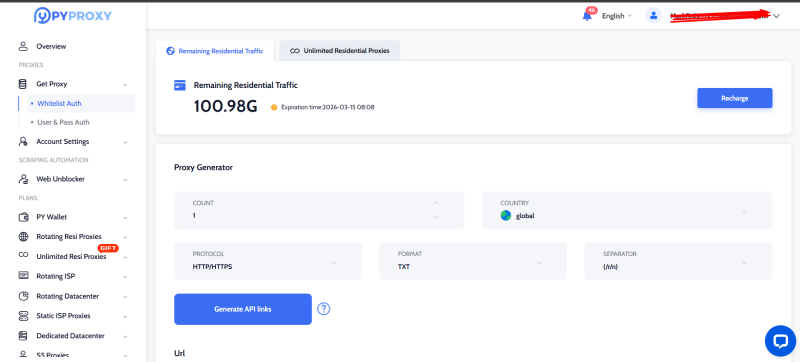Expand the Dedicated Datacenter chevron
This screenshot has height=362, width=800.
coord(125,337)
